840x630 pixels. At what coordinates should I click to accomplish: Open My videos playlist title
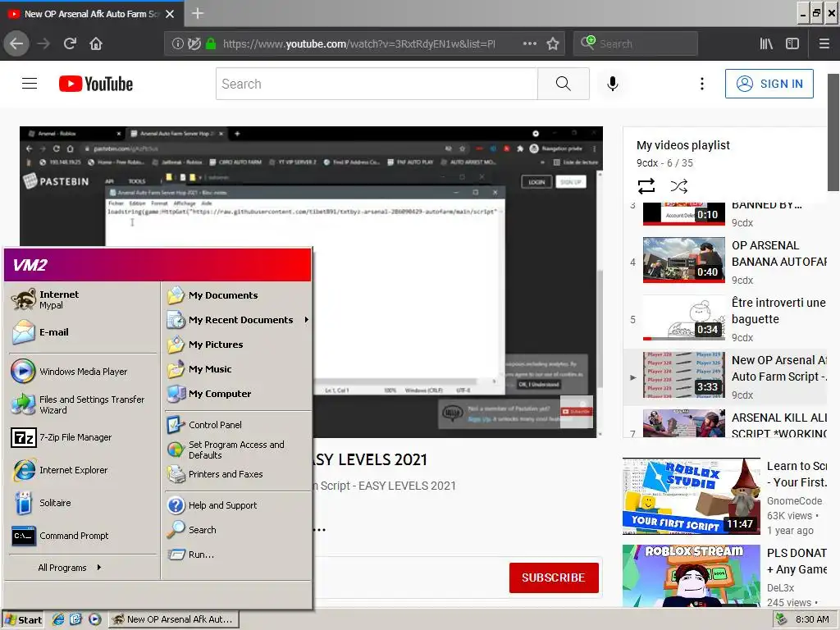(683, 145)
